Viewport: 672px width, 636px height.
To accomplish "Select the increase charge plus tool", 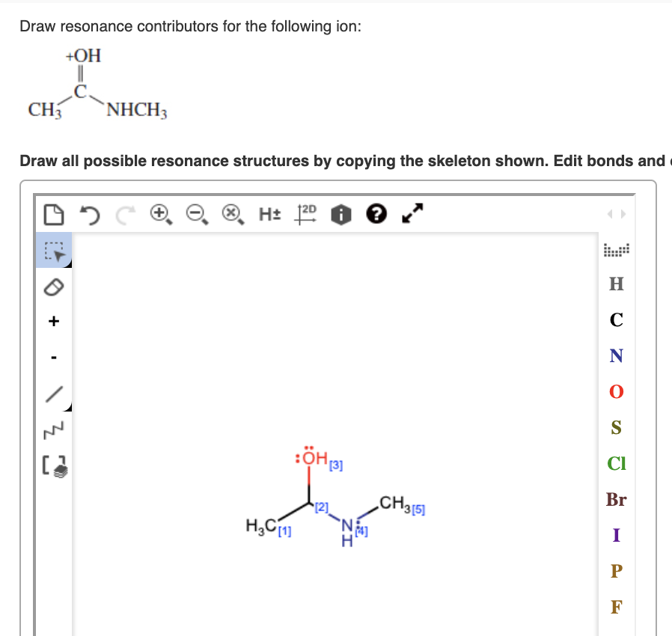I will pyautogui.click(x=53, y=321).
